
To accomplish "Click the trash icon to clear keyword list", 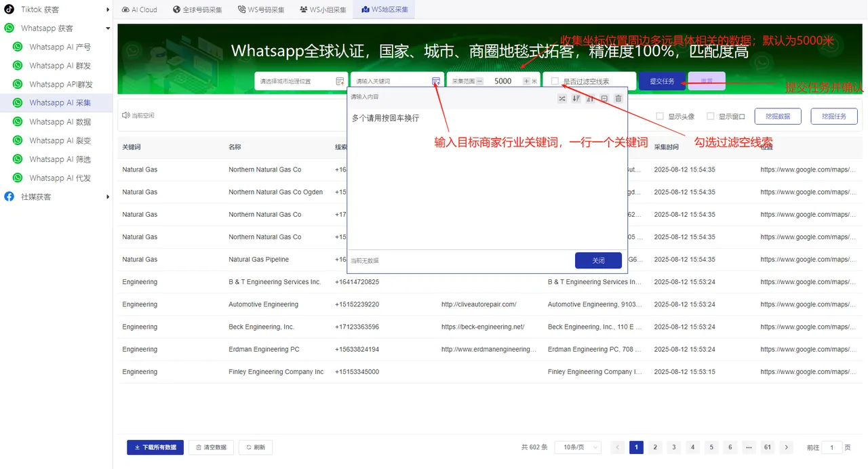I will tap(618, 98).
